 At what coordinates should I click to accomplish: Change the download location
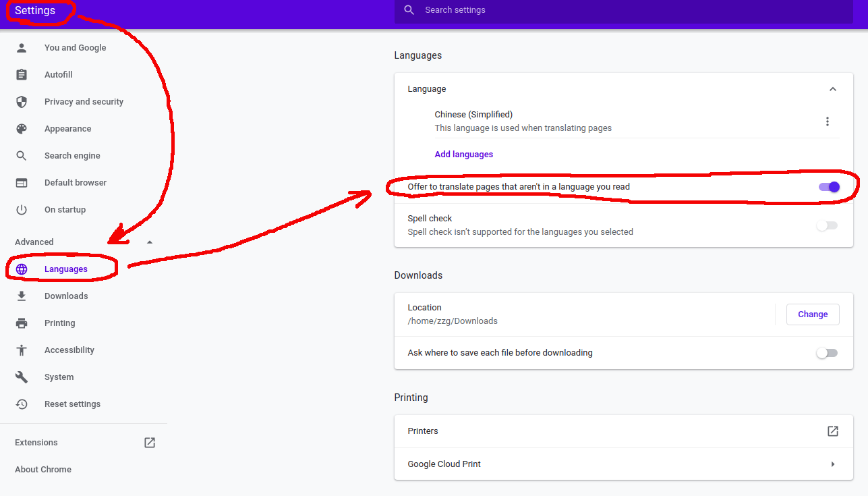pos(812,314)
